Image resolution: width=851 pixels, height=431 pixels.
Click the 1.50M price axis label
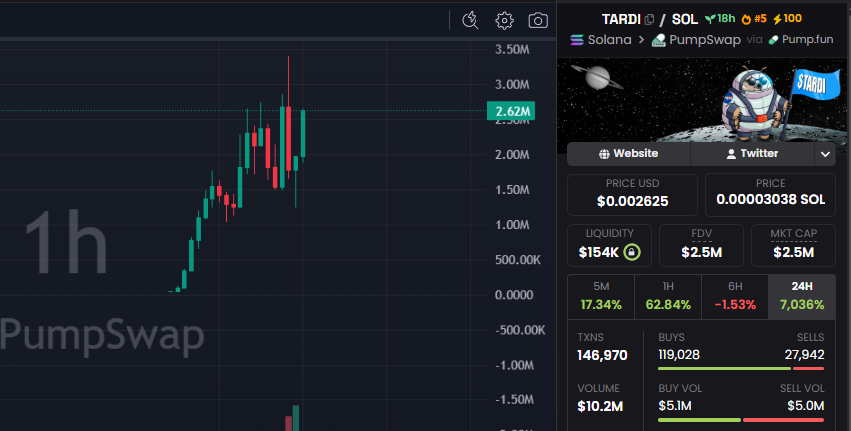tap(512, 189)
